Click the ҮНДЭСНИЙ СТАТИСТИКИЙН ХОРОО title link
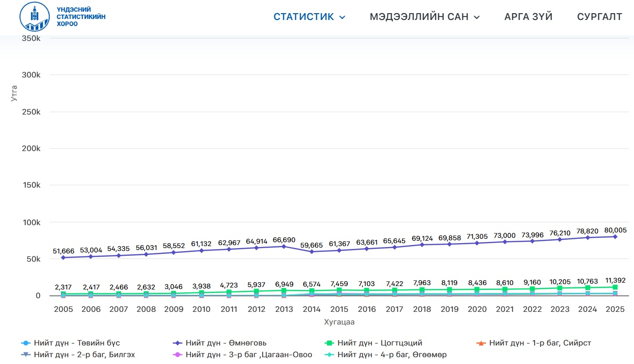Screen dimensions: 634x364 (x=81, y=17)
